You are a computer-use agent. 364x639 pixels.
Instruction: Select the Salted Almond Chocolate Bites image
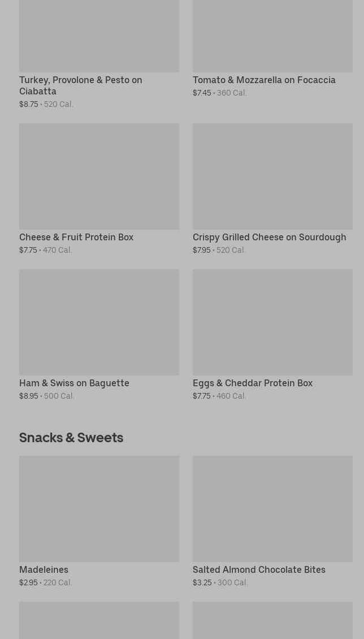(x=272, y=509)
